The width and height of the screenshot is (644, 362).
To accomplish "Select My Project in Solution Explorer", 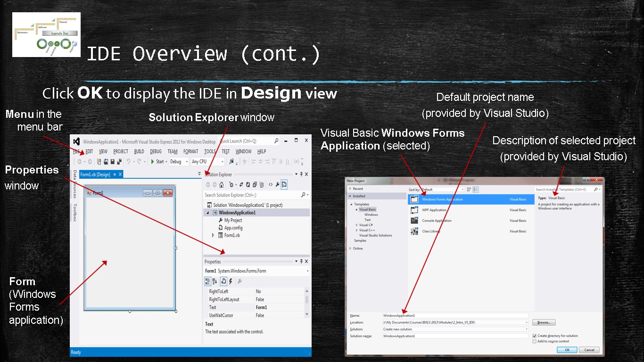I will tap(233, 220).
